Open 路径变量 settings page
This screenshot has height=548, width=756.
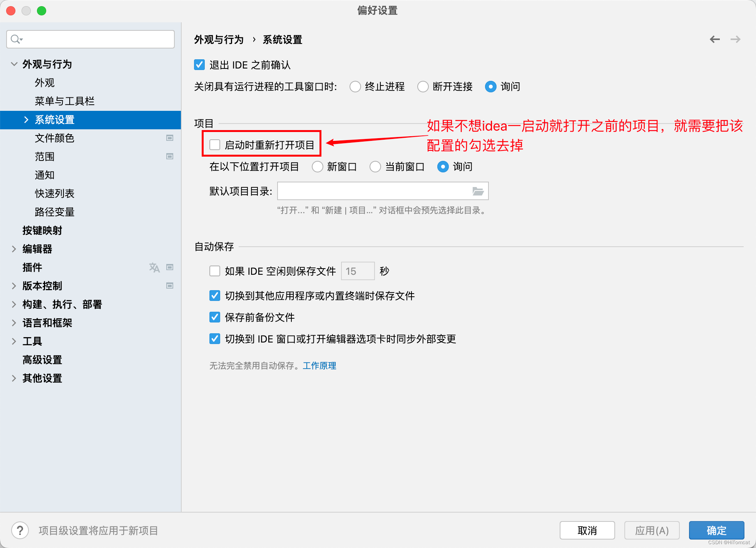tap(55, 212)
